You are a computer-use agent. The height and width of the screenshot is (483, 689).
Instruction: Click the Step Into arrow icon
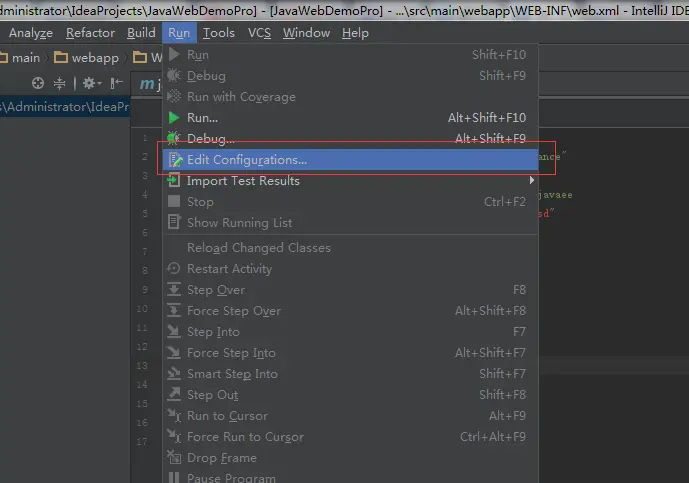(x=174, y=331)
